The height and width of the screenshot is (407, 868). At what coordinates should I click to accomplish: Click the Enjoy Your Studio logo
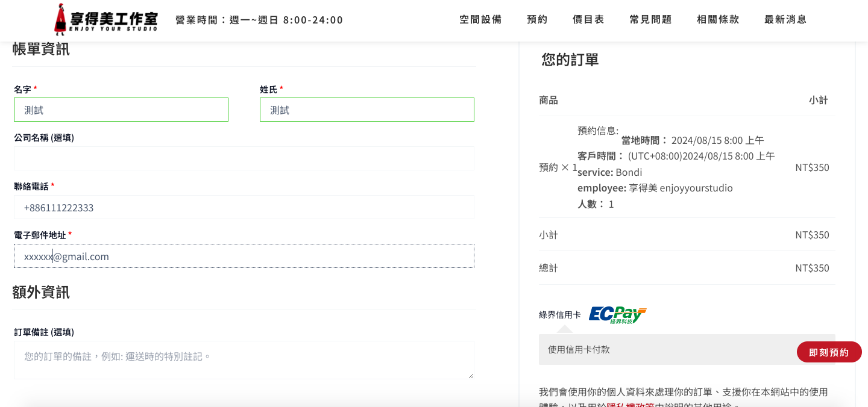click(x=106, y=19)
